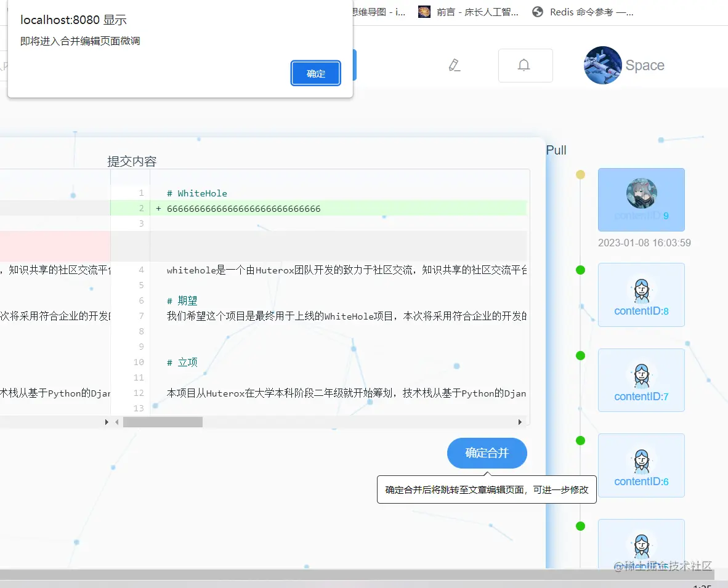Click the right scroll arrow of the diff pane
This screenshot has width=728, height=588.
coord(521,422)
